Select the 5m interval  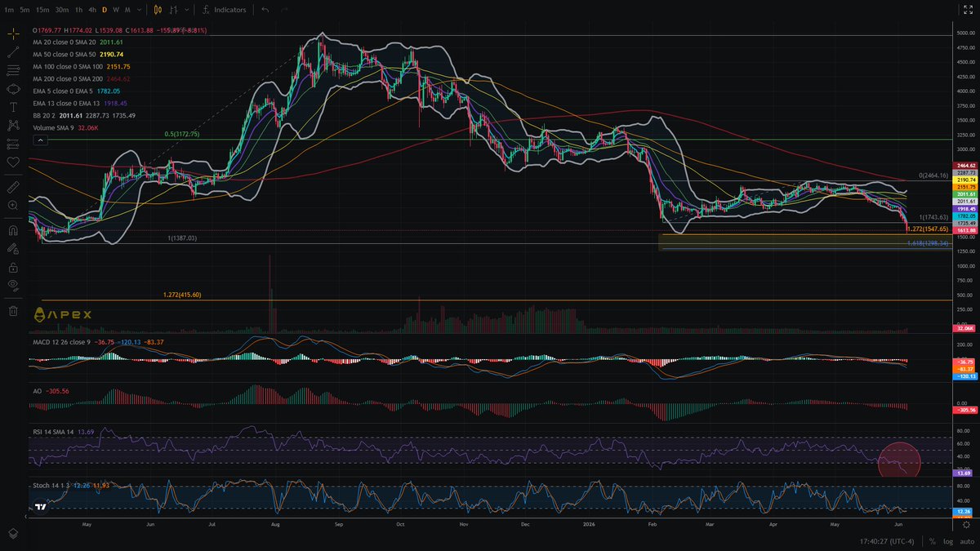pos(25,10)
